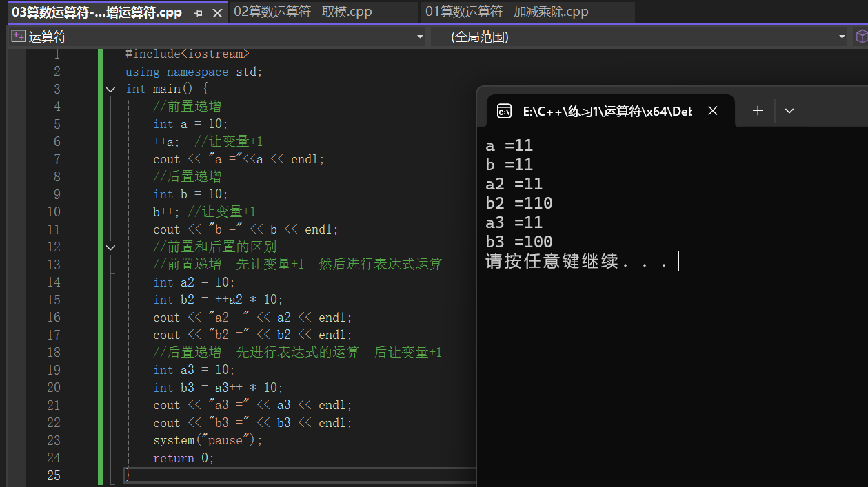Select the E:\C++ debug terminal tab

tap(607, 110)
